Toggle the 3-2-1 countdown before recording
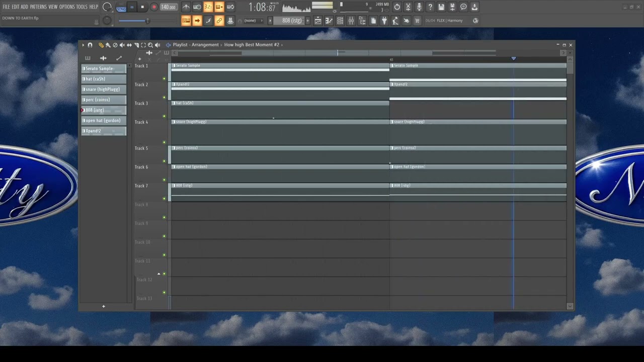The image size is (644, 362). tap(208, 7)
